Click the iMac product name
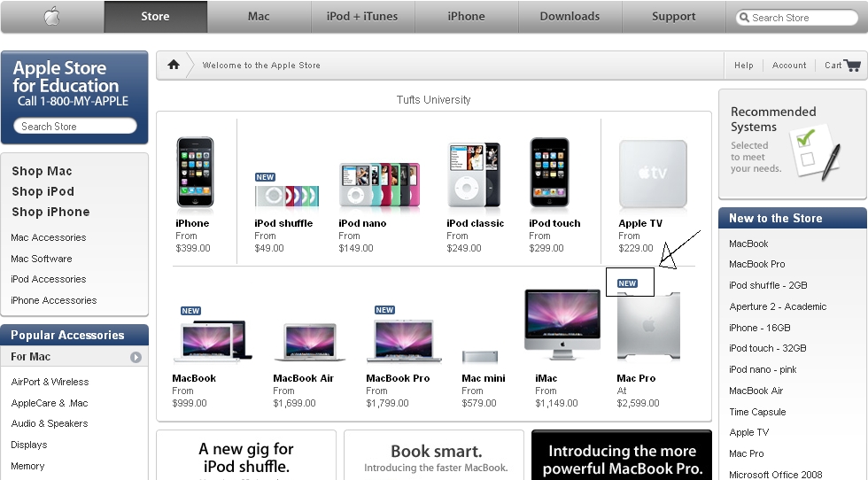The width and height of the screenshot is (868, 480). pos(546,378)
